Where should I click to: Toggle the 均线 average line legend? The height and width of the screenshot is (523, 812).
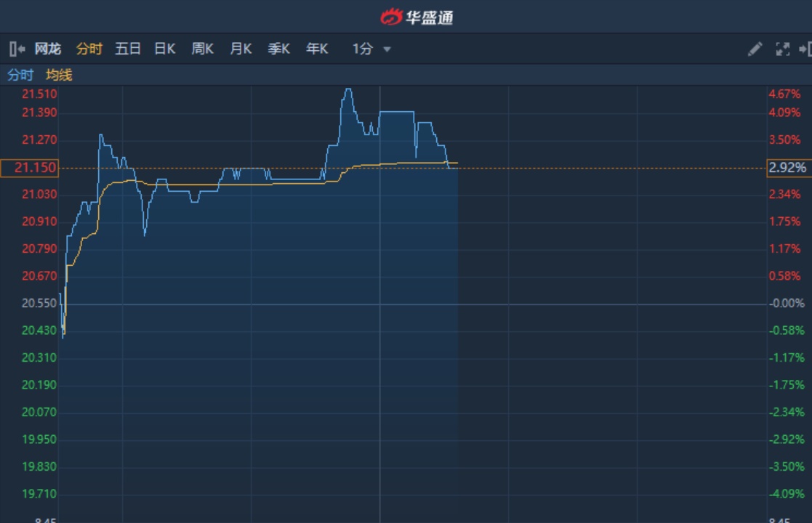[59, 75]
